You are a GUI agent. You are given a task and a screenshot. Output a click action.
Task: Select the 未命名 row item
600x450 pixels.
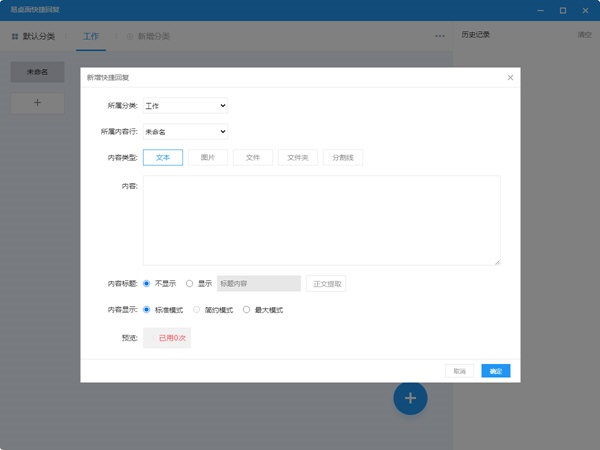(x=38, y=72)
